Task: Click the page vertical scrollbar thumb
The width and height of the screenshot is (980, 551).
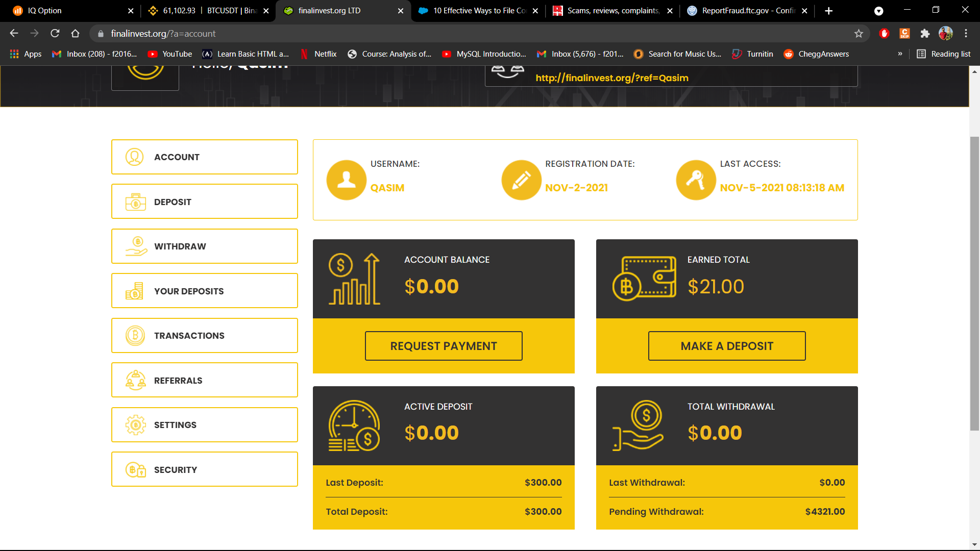Action: click(974, 284)
